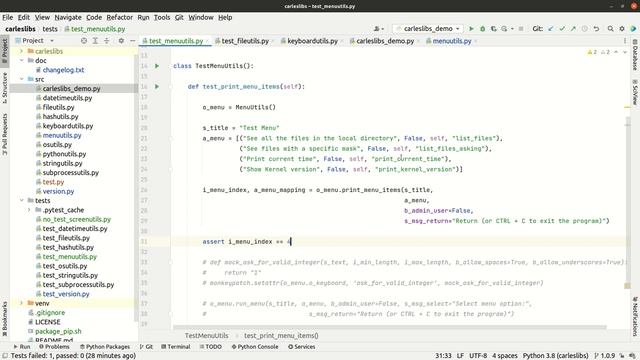Expand the .pytest_cache folder
The height and width of the screenshot is (360, 640).
[x=29, y=210]
